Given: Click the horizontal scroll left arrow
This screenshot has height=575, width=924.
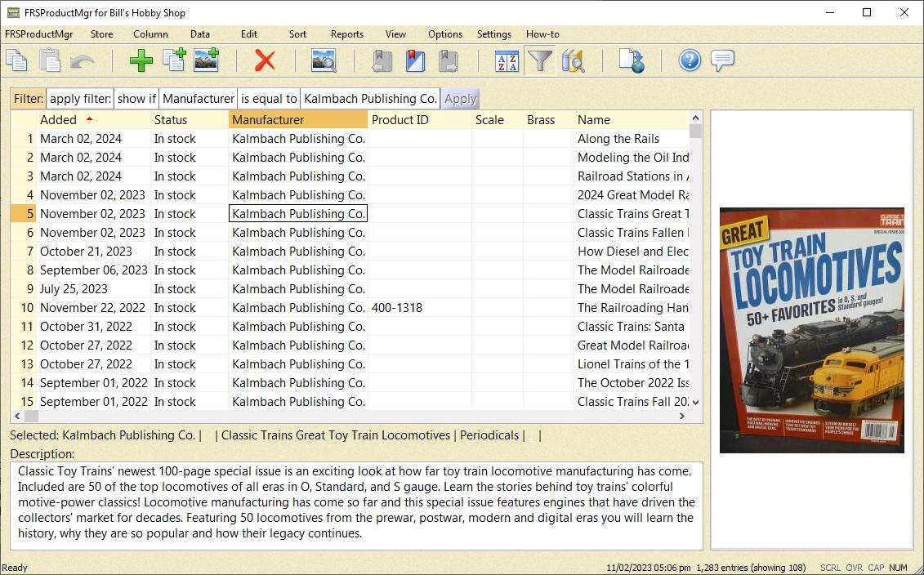Looking at the screenshot, I should coord(17,416).
